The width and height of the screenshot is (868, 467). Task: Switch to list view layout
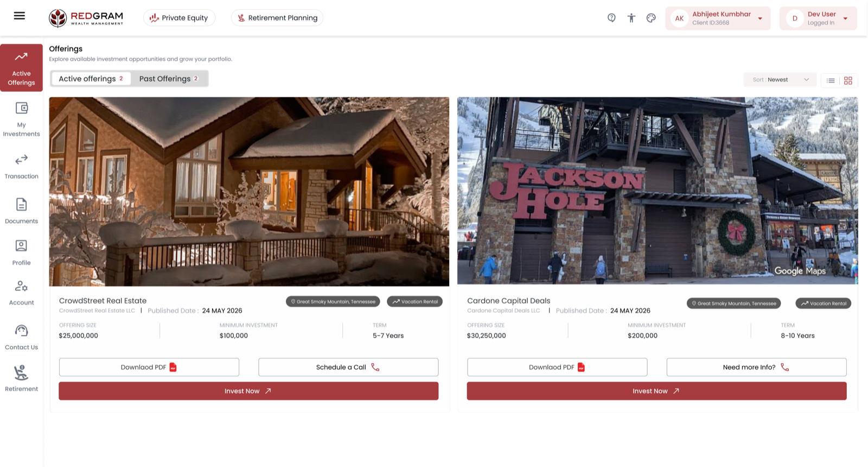[x=831, y=80]
